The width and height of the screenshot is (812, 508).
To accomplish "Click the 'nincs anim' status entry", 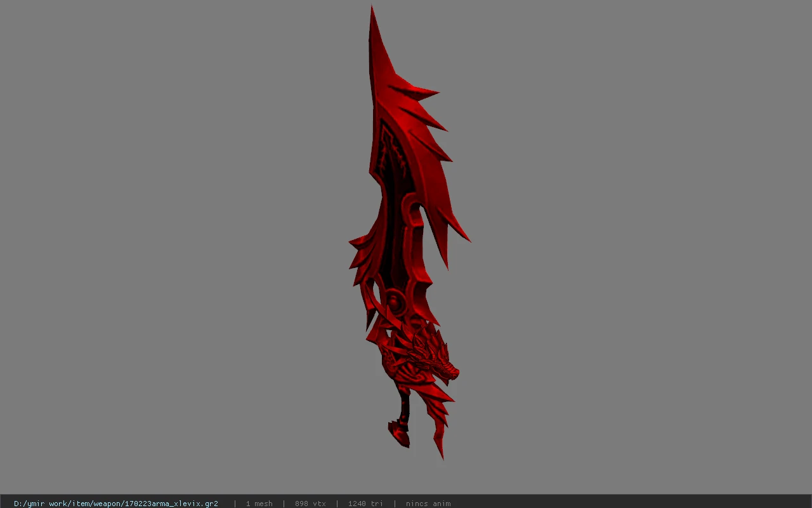I will coord(428,504).
